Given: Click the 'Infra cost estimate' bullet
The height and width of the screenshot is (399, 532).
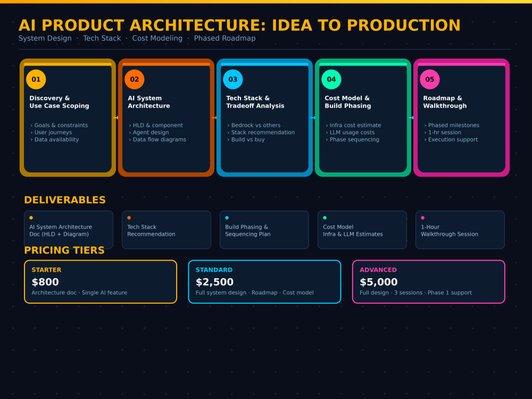Looking at the screenshot, I should 353,125.
